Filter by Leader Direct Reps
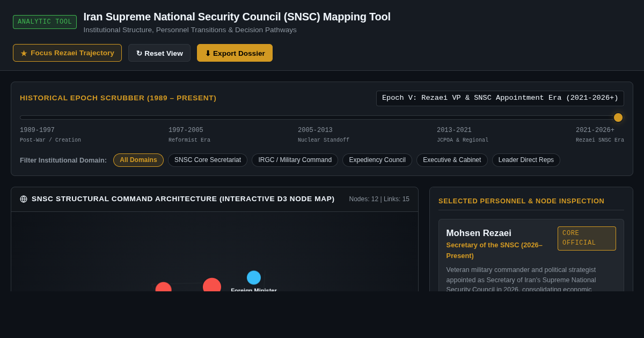The image size is (644, 338). click(x=526, y=160)
